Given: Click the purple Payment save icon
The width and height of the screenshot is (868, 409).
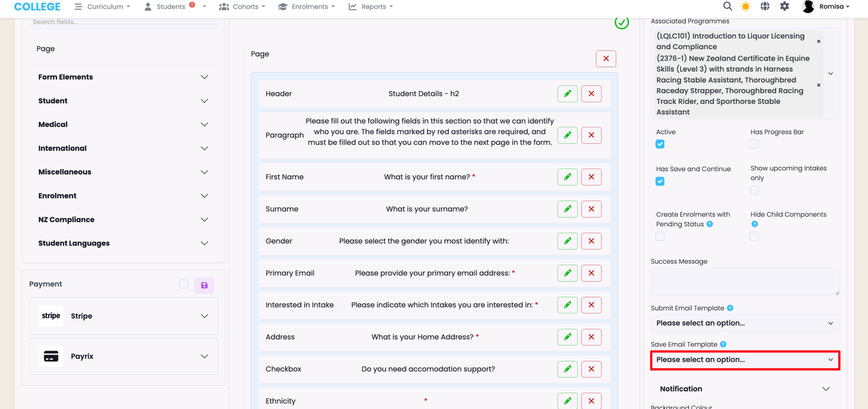Looking at the screenshot, I should [x=204, y=285].
